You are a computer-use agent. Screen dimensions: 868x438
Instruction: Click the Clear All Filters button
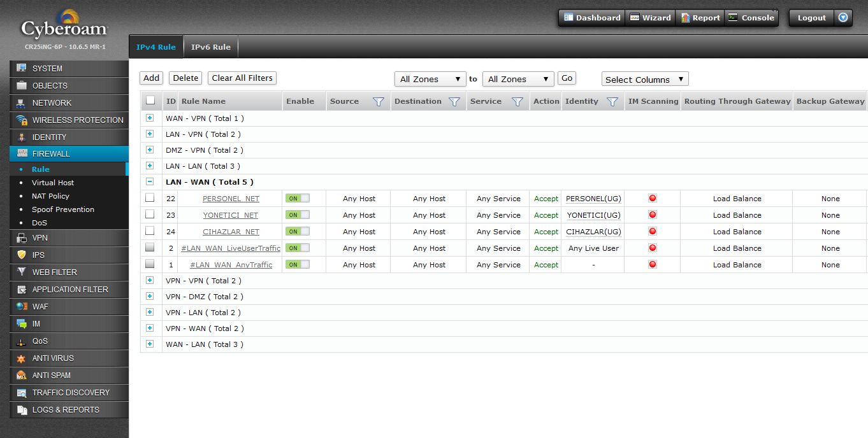click(242, 78)
